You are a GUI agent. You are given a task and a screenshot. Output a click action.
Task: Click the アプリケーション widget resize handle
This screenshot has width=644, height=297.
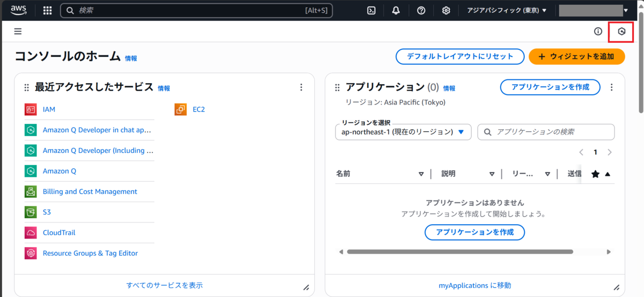617,287
